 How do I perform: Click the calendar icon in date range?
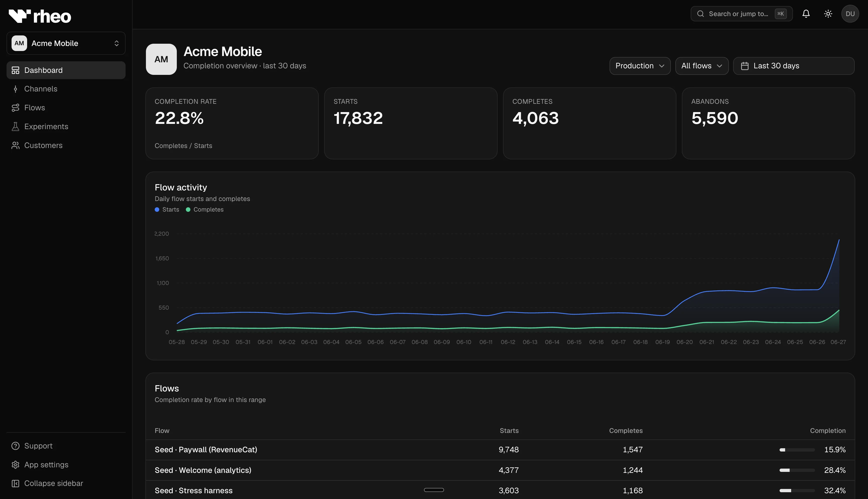745,66
